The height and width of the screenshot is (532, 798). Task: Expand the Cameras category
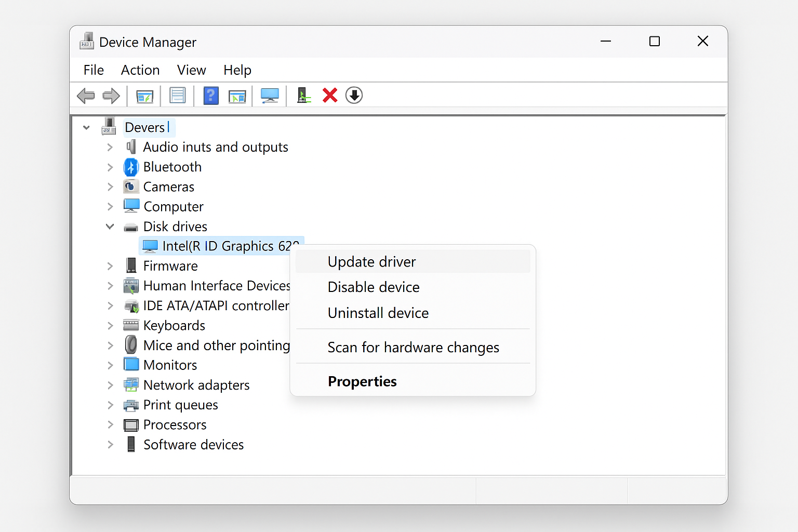click(110, 186)
